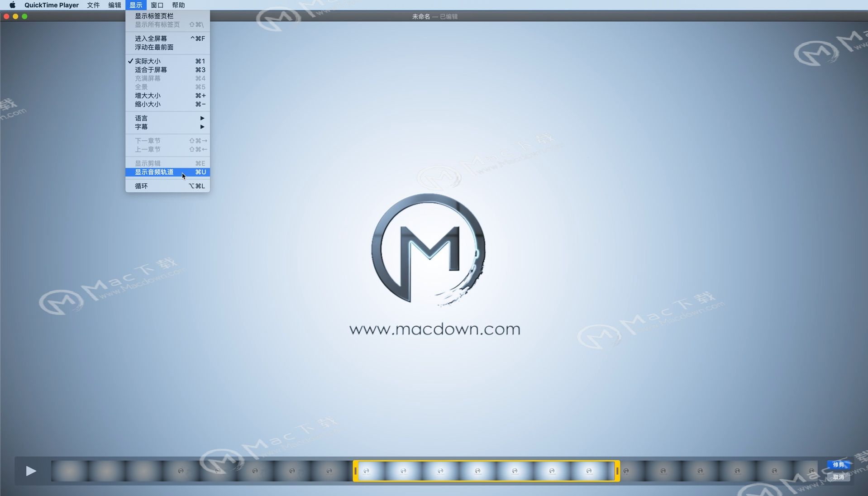Click the first timeline thumbnail frame
The height and width of the screenshot is (496, 868).
click(70, 471)
